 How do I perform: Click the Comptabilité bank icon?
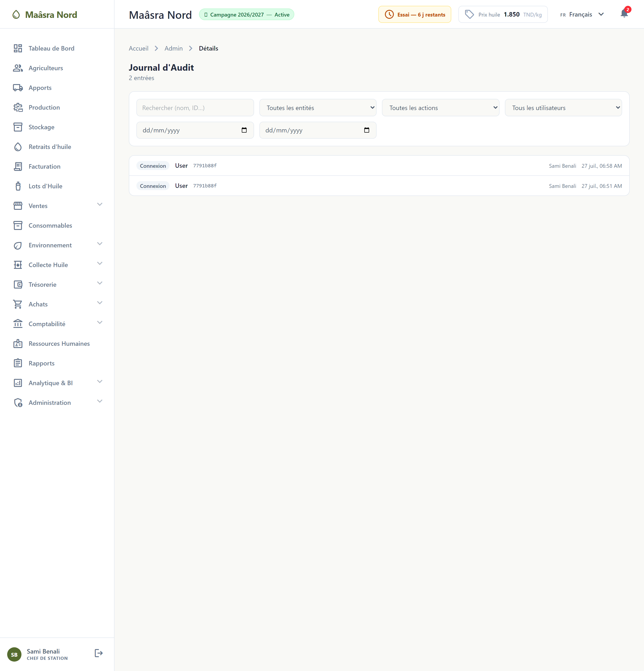pos(18,324)
